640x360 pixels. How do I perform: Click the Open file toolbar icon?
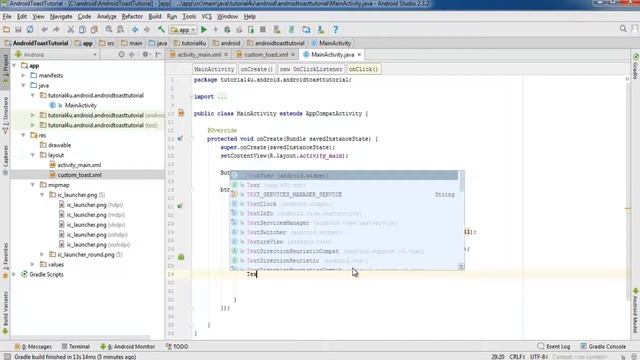pyautogui.click(x=7, y=29)
